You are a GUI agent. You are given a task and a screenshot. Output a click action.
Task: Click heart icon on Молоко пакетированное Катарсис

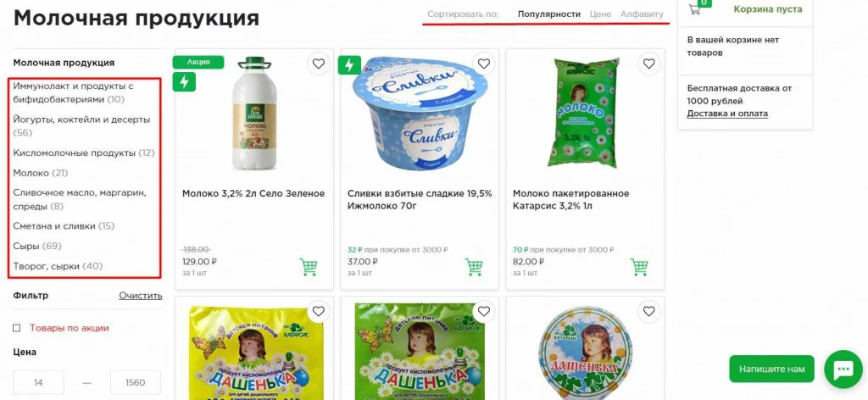coord(649,64)
